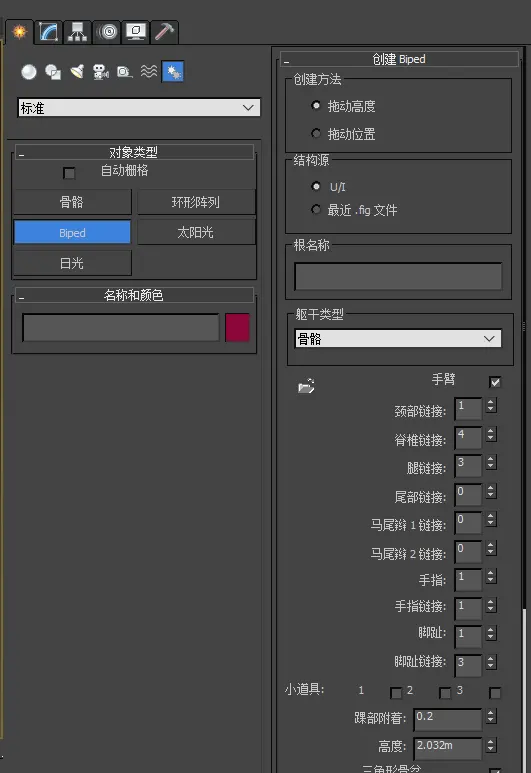Click the 尾部链接 spinner arrows
The width and height of the screenshot is (531, 773).
tap(491, 492)
